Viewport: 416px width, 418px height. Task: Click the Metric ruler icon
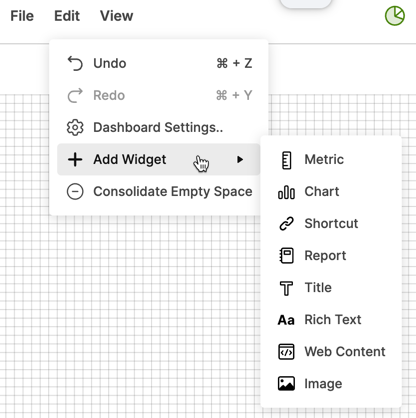(286, 160)
